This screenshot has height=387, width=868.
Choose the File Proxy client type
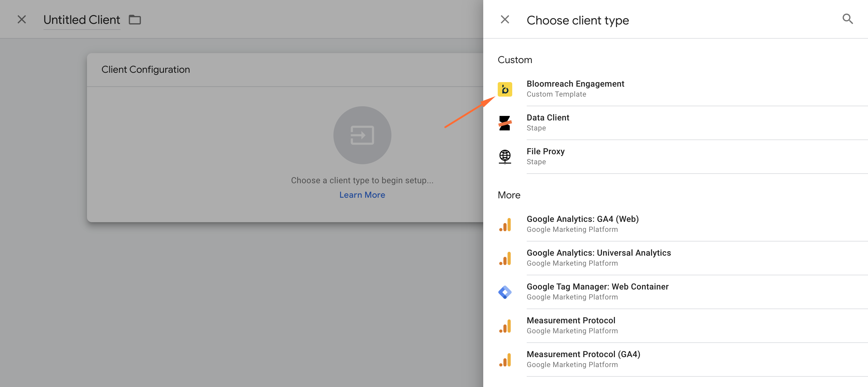676,156
